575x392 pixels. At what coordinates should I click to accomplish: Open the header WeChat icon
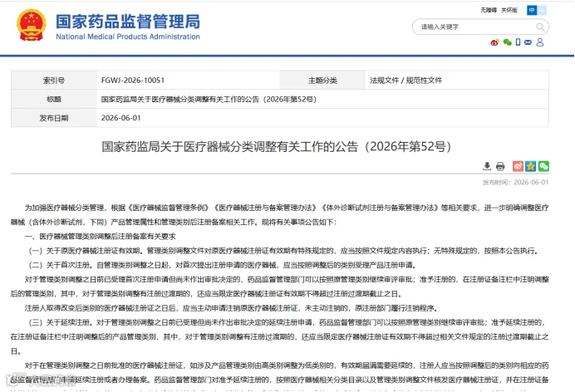[x=508, y=42]
